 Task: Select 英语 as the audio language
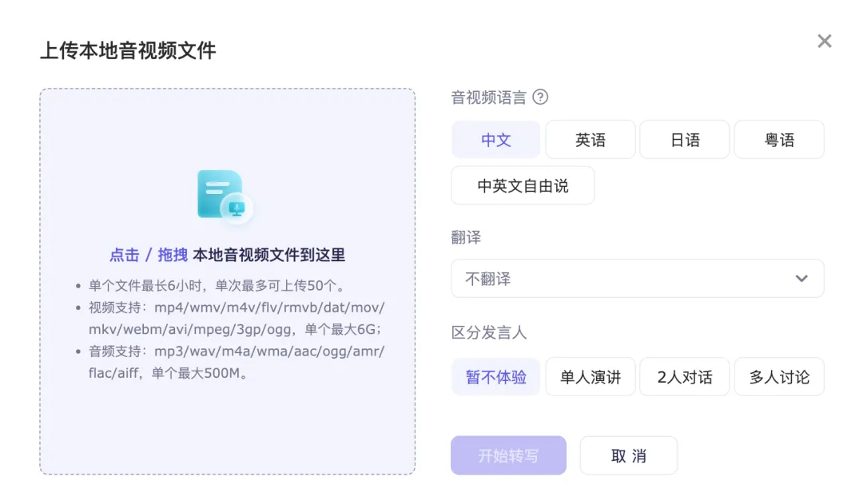(x=591, y=140)
